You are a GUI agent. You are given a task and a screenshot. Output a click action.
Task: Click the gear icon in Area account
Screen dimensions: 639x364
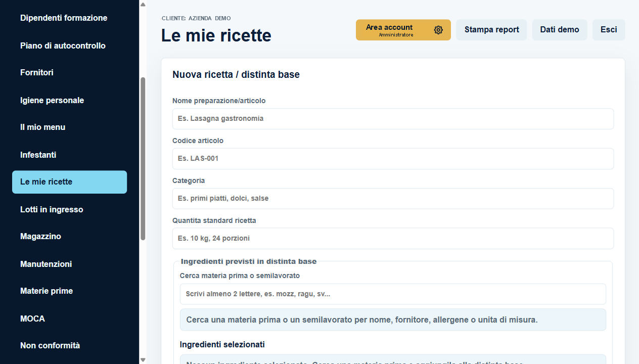(438, 30)
